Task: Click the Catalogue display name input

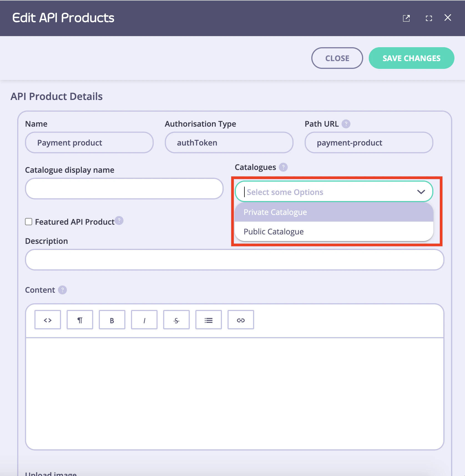Action: [x=124, y=189]
